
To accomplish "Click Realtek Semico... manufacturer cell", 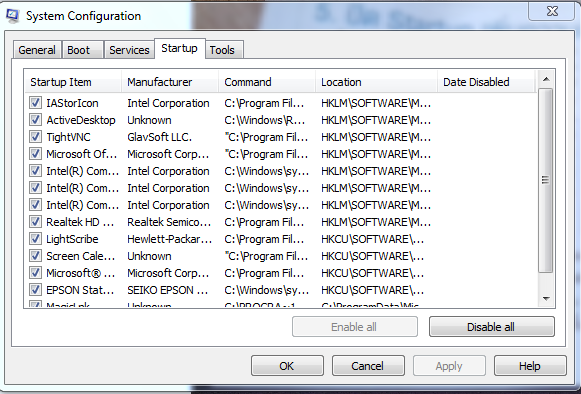I will click(169, 222).
